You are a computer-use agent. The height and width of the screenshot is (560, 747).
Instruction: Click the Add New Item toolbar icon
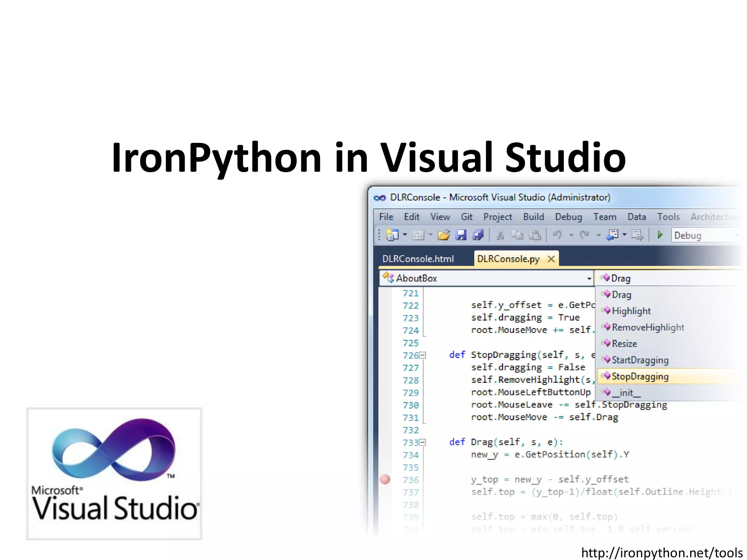[x=418, y=235]
